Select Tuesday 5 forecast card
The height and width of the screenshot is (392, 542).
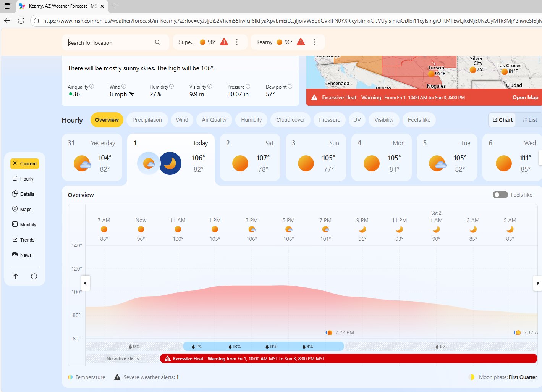[447, 157]
